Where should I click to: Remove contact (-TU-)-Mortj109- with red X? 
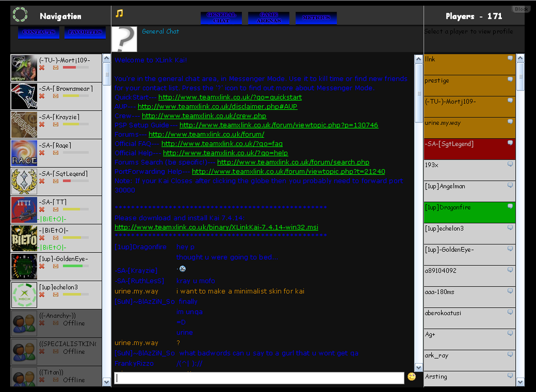click(42, 68)
